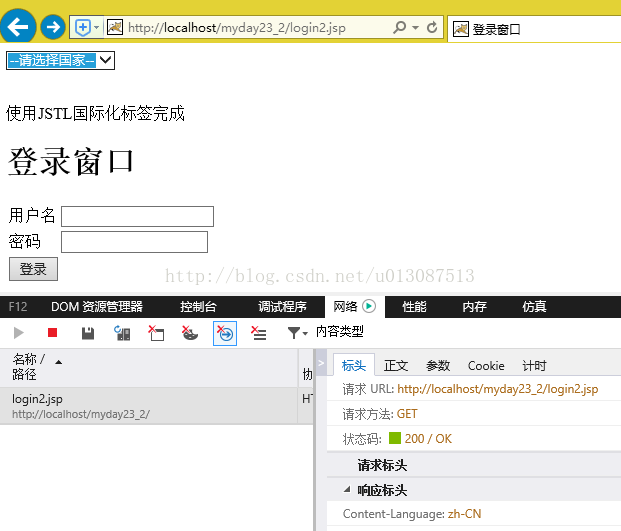
Task: Click the compatibility shield icon in address bar
Action: [83, 28]
